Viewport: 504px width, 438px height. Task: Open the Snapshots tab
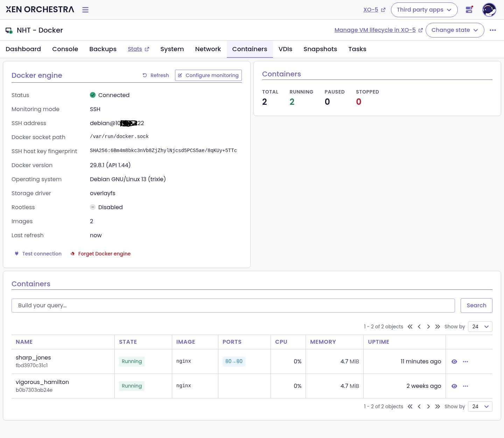(320, 49)
